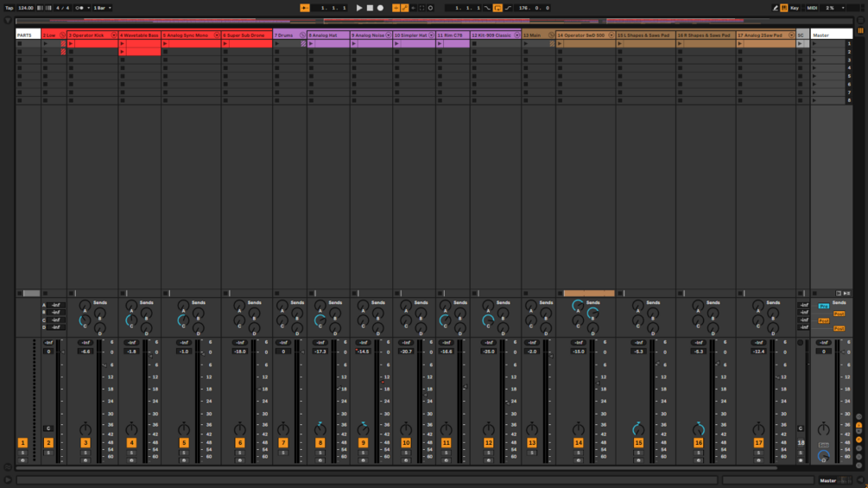Click the Arrangement Record button

pyautogui.click(x=380, y=8)
